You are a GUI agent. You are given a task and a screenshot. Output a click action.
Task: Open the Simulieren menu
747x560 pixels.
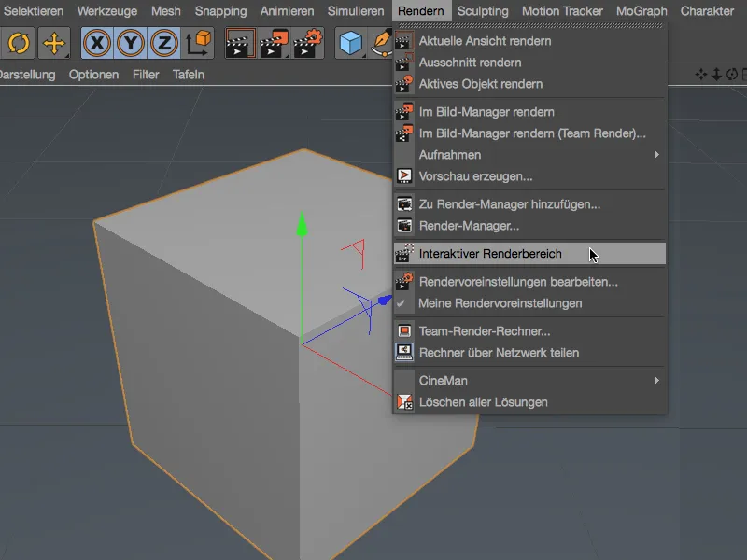point(356,11)
